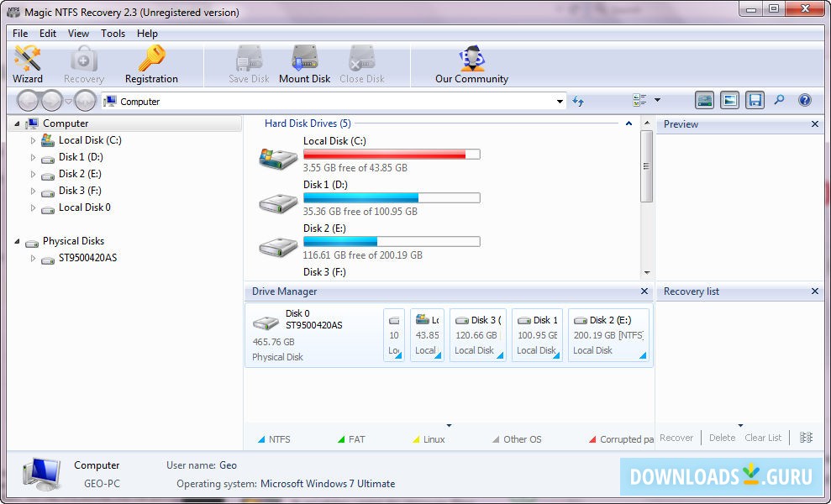Click the forward navigation arrow
The image size is (831, 504).
(x=52, y=100)
